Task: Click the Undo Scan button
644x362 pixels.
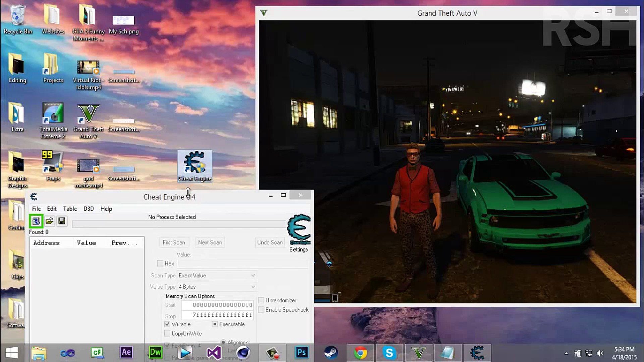Action: pyautogui.click(x=270, y=242)
